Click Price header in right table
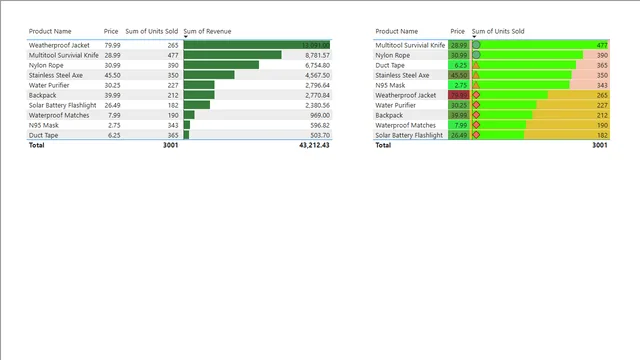The image size is (640, 360). tap(458, 31)
